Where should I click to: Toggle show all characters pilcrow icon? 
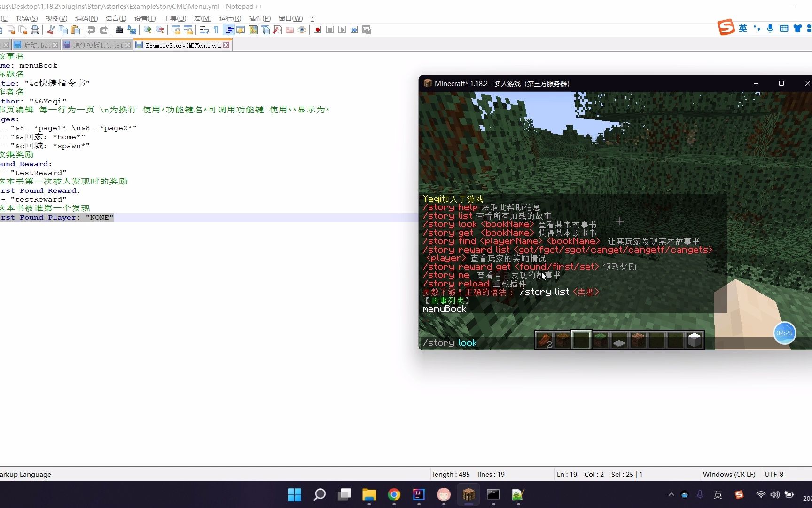pos(216,30)
